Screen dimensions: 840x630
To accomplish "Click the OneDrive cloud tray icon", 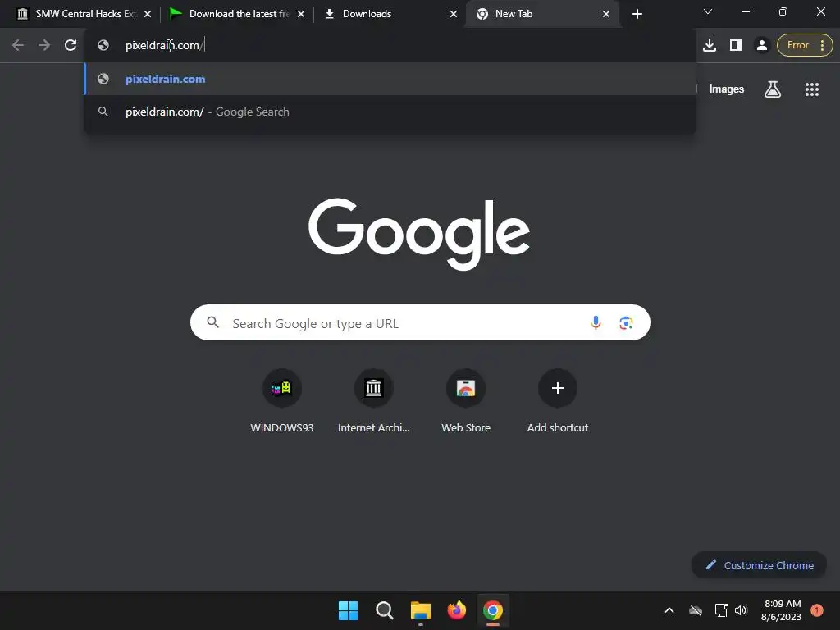I will [696, 610].
